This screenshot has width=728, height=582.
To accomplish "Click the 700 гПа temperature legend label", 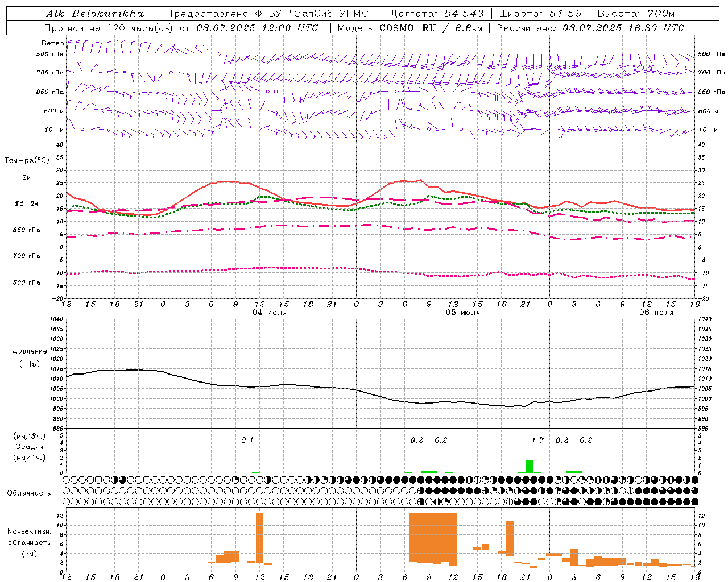I will coord(27,256).
